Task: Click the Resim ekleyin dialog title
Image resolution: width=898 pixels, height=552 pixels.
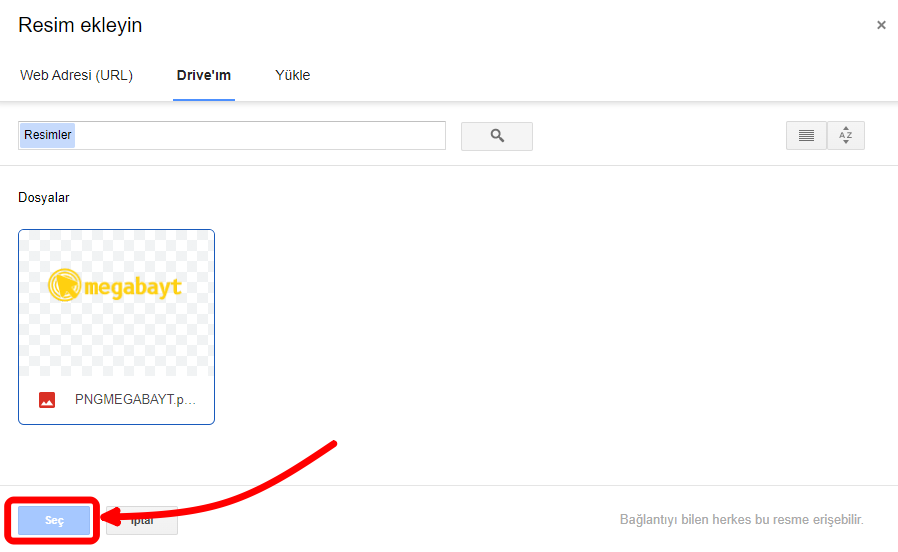Action: click(x=80, y=26)
